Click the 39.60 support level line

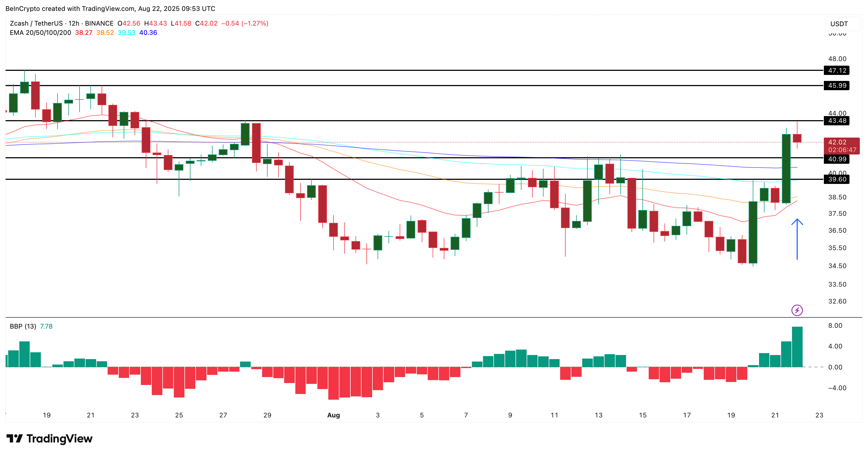click(x=404, y=180)
